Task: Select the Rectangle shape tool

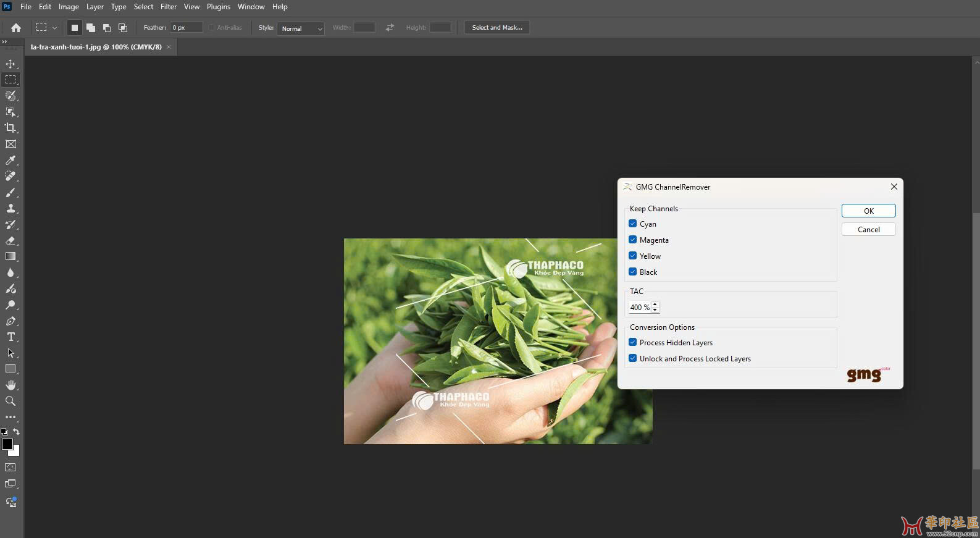Action: pyautogui.click(x=10, y=369)
